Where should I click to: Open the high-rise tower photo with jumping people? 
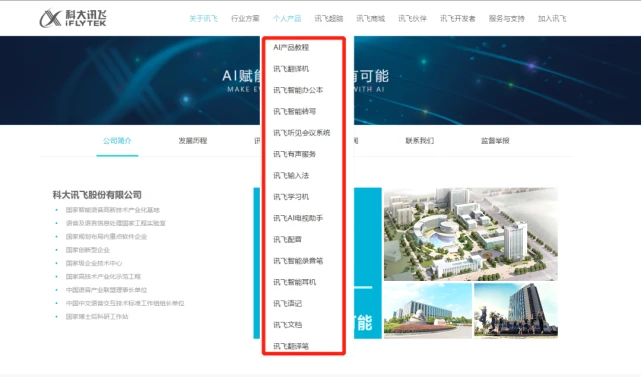pyautogui.click(x=516, y=310)
